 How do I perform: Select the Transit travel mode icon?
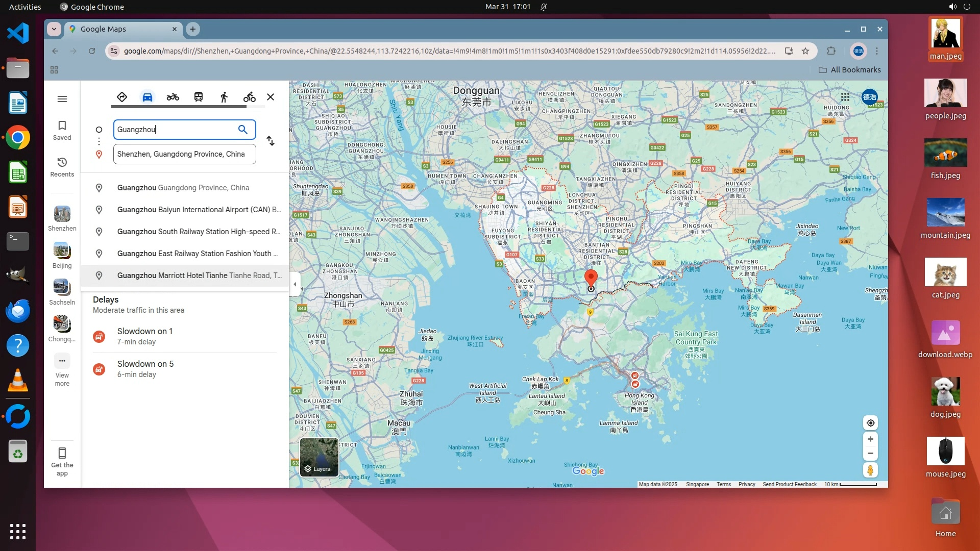pyautogui.click(x=199, y=97)
